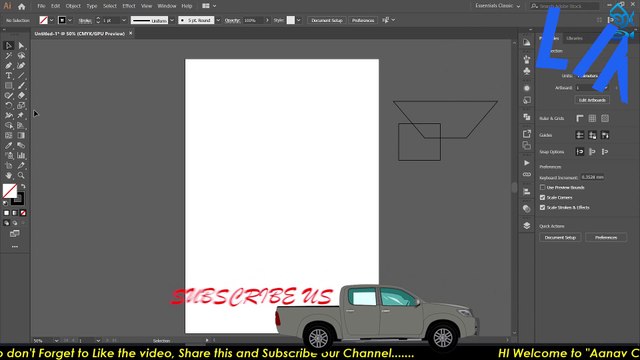Open the Window menu
The height and width of the screenshot is (360, 640).
pos(167,6)
